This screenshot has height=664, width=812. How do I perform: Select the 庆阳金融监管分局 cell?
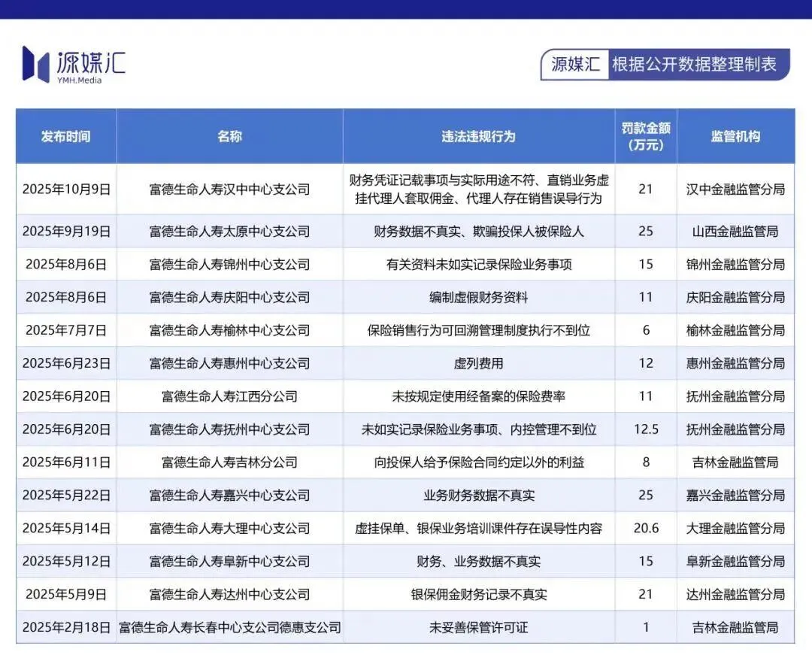pyautogui.click(x=735, y=297)
